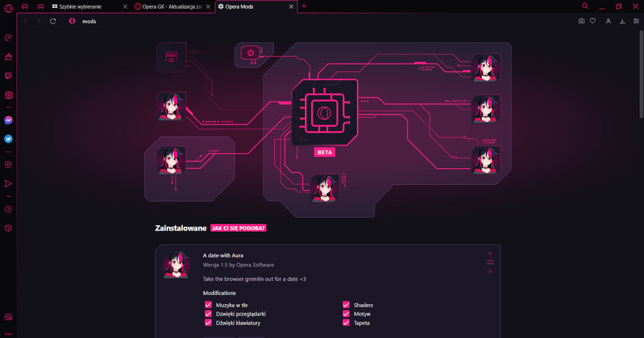The height and width of the screenshot is (338, 644).
Task: Move the mod up with arrow
Action: point(490,254)
